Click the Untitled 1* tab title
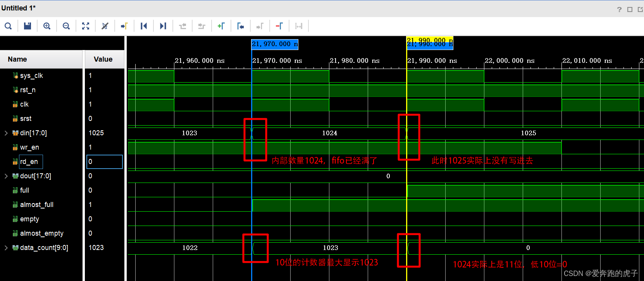Viewport: 644px width, 281px height. [18, 8]
